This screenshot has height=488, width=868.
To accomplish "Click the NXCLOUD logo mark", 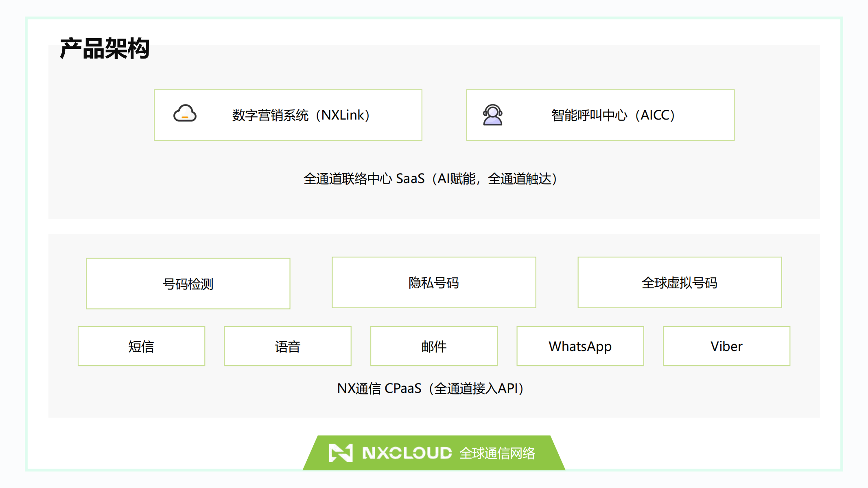I will pos(341,453).
